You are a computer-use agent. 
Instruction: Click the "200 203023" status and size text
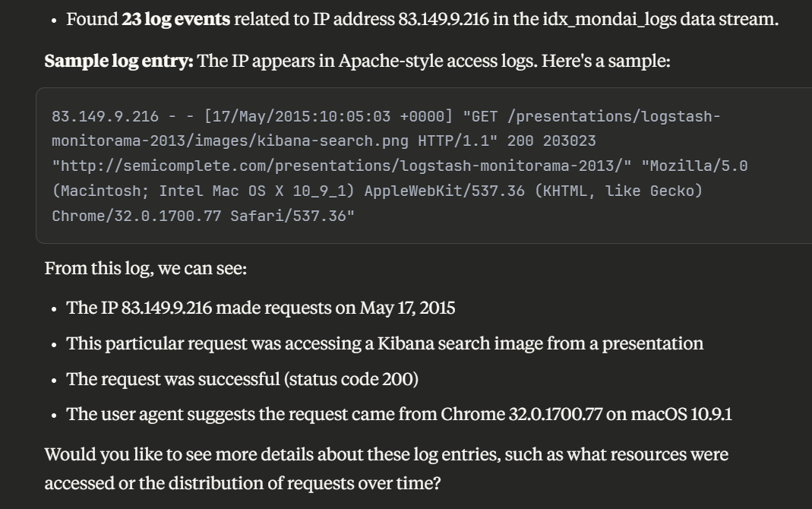click(551, 141)
